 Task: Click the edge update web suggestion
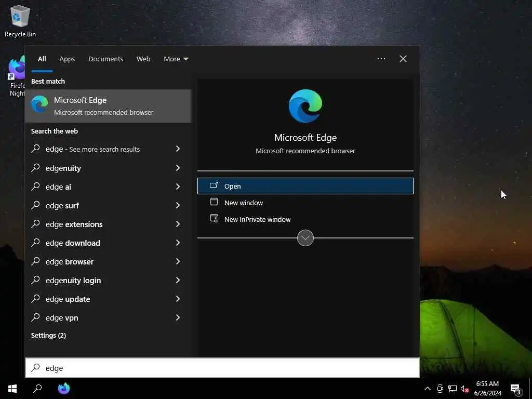point(108,299)
